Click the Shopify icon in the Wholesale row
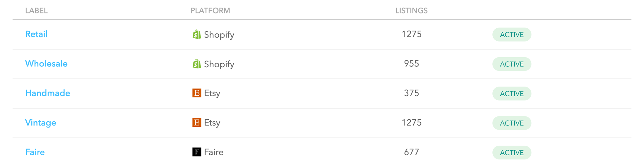The image size is (644, 167). pos(197,64)
